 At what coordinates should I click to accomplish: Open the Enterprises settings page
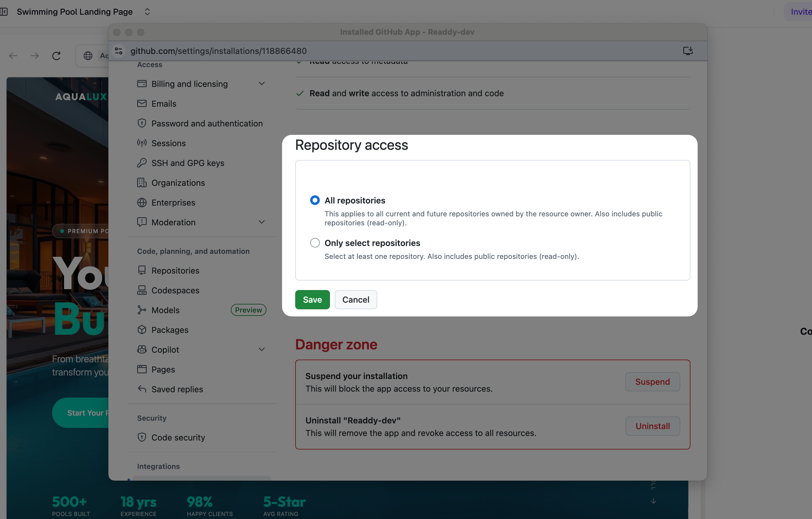click(x=173, y=203)
